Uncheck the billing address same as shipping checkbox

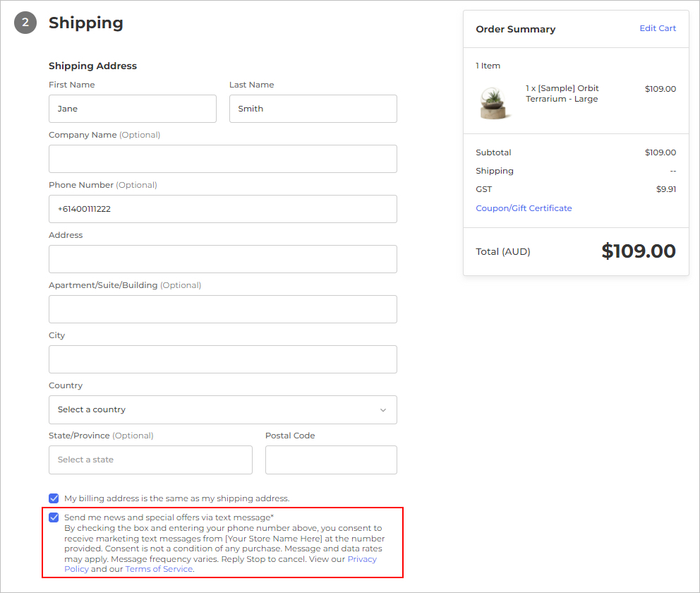point(54,498)
